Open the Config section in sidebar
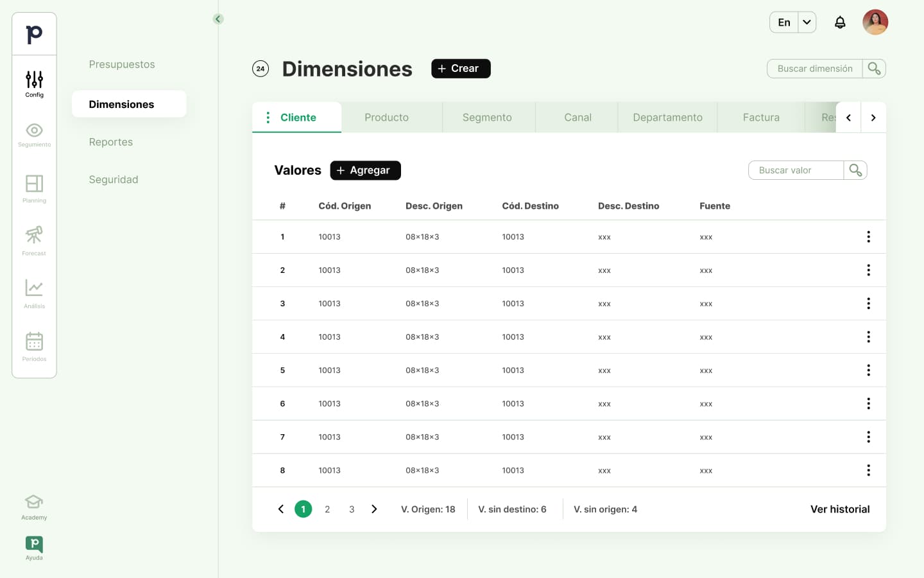924x578 pixels. 34,83
